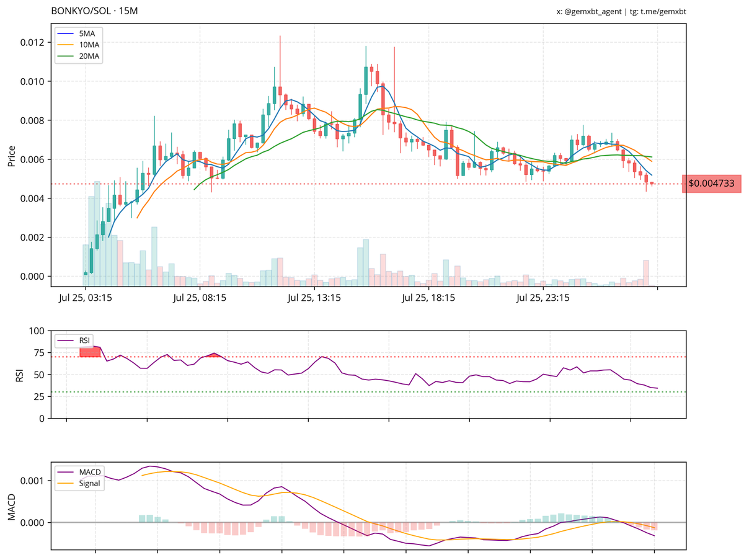This screenshot has width=744, height=560.
Task: Select the 20MA legend entry
Action: [79, 56]
